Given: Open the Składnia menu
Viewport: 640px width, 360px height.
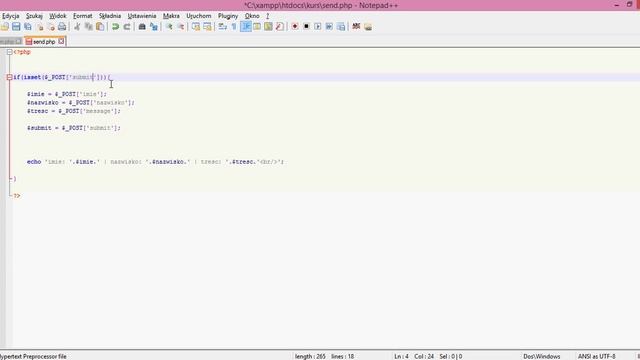Looking at the screenshot, I should point(110,16).
